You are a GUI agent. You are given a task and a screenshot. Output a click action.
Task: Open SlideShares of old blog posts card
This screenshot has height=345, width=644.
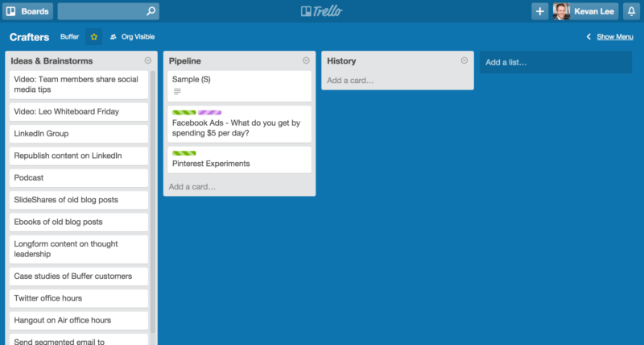coord(79,200)
